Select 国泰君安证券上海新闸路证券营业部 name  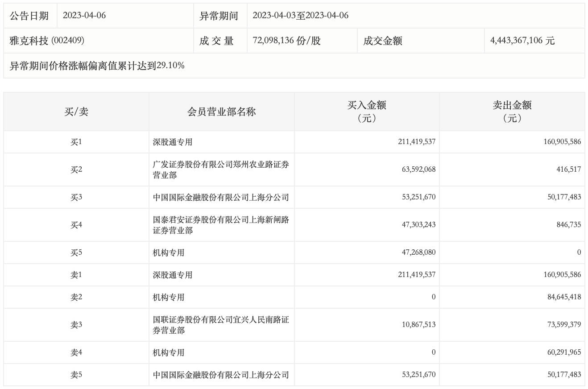[221, 225]
